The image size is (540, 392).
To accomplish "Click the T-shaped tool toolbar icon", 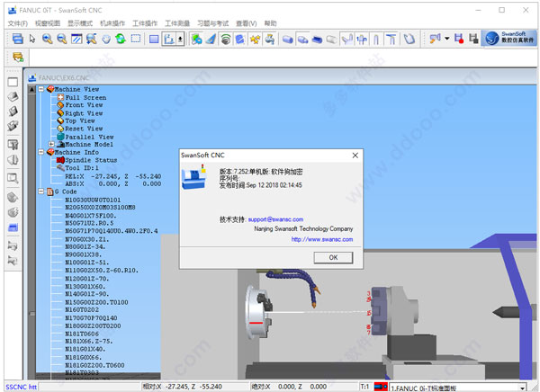I will (391, 39).
